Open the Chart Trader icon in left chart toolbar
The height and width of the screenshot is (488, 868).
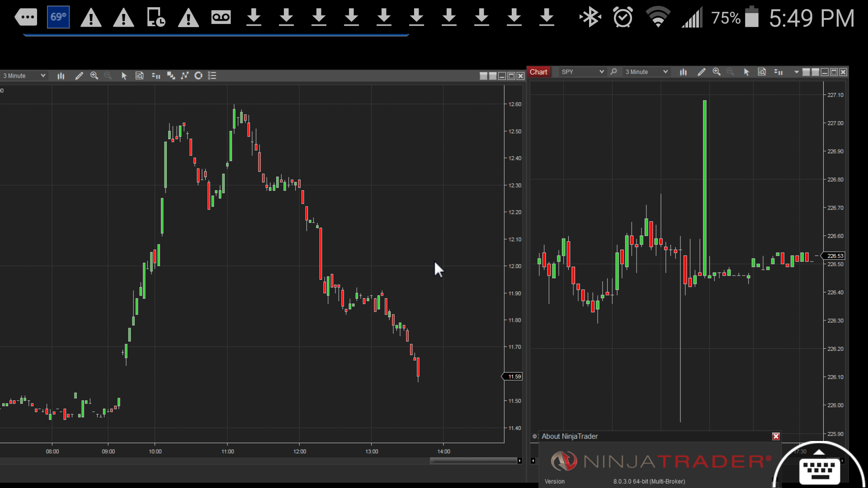coord(156,76)
